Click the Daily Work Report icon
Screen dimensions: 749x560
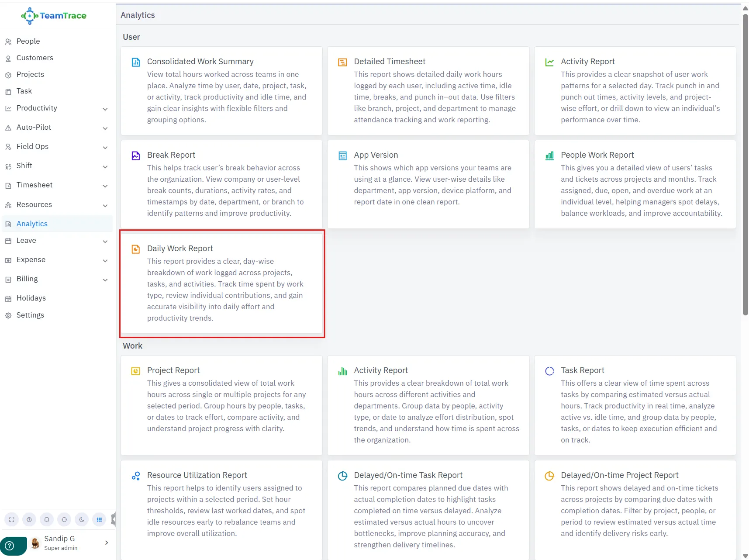tap(136, 249)
